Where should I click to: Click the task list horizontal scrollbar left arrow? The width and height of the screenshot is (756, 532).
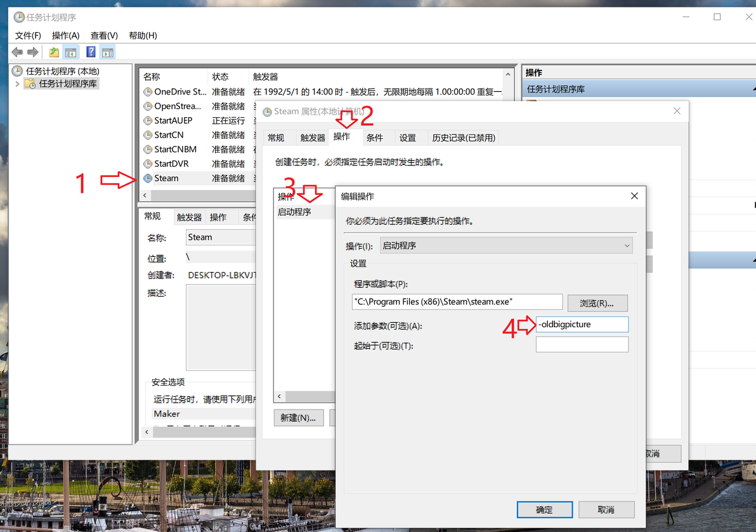pyautogui.click(x=145, y=195)
